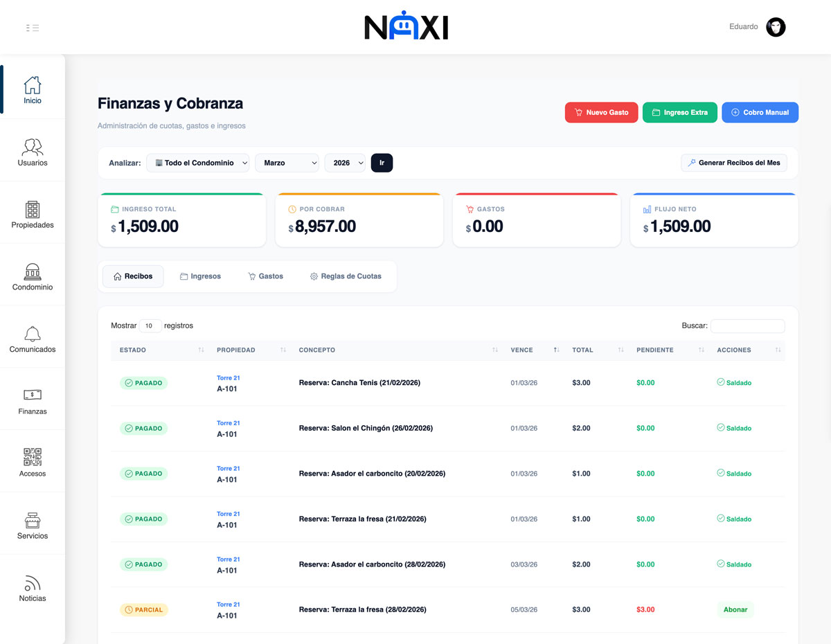Toggle the sidebar menu icon
Image resolution: width=831 pixels, height=644 pixels.
[33, 28]
